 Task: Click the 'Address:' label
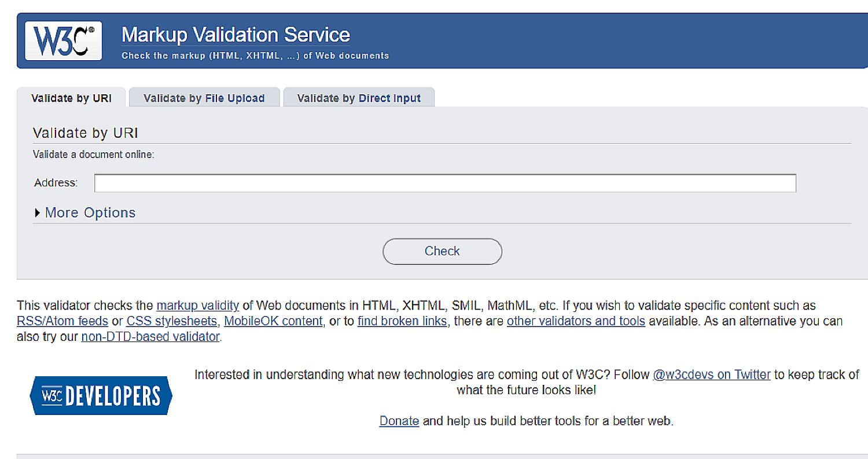click(x=56, y=183)
